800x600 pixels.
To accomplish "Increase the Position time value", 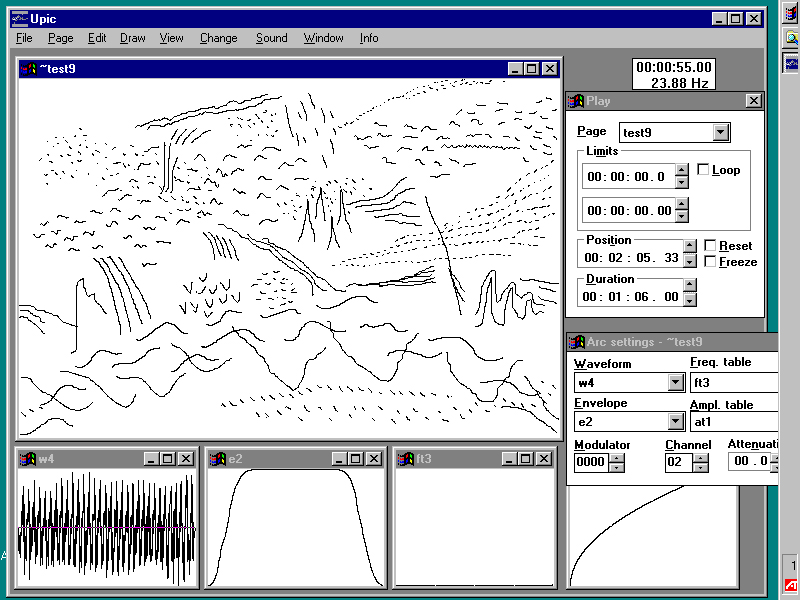I will 690,246.
